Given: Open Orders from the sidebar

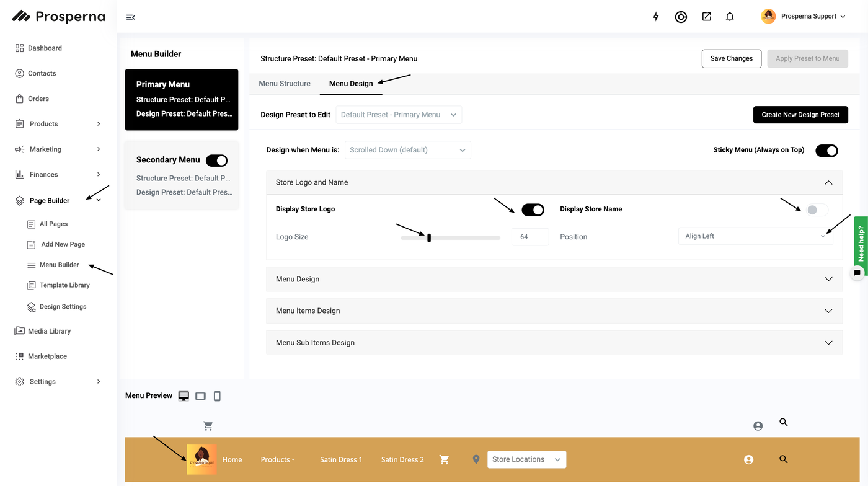Looking at the screenshot, I should point(32,99).
